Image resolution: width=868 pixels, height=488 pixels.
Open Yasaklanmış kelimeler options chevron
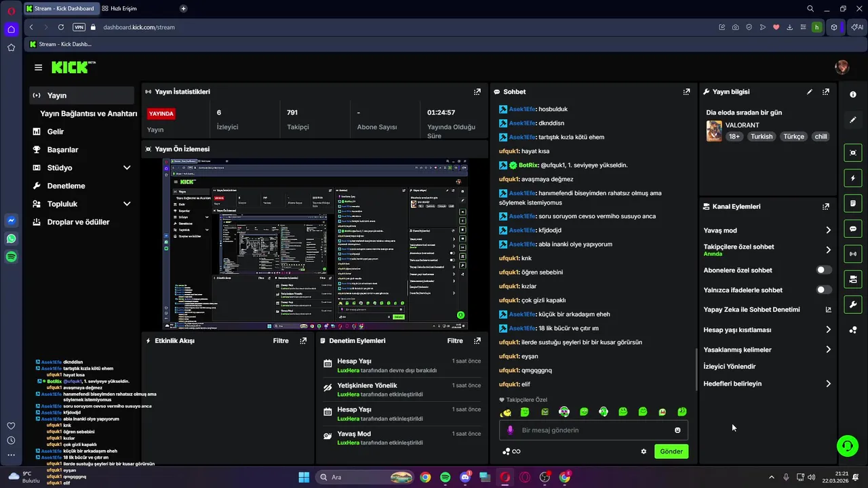pyautogui.click(x=828, y=350)
